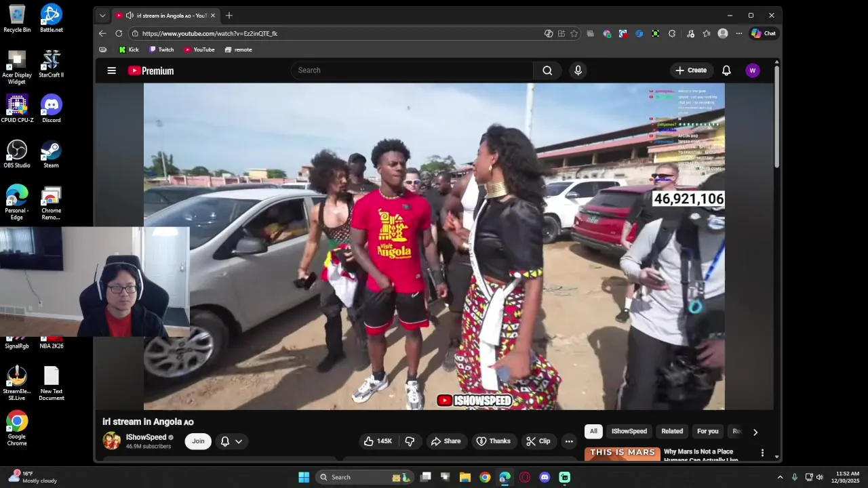
Task: Click on the video player area
Action: coord(434,247)
